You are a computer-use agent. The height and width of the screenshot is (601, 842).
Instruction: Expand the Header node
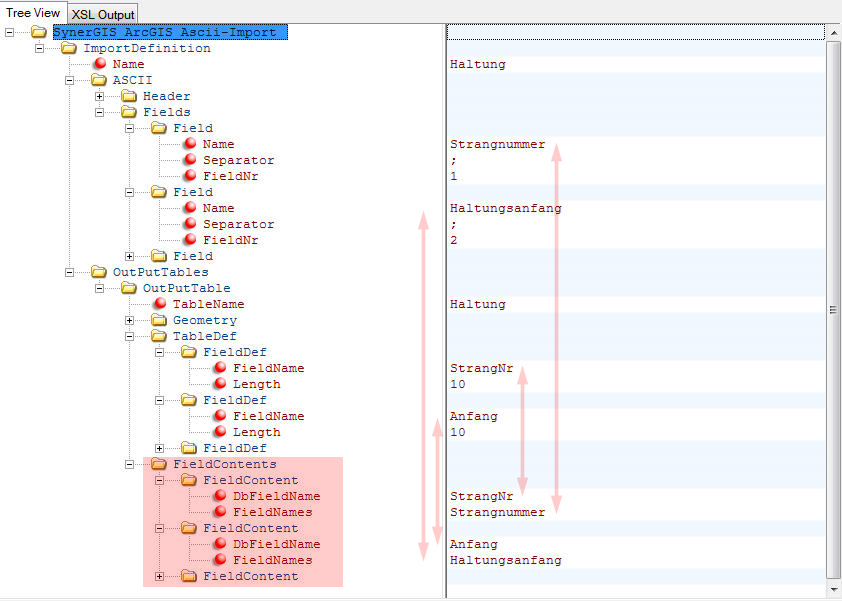coord(100,96)
